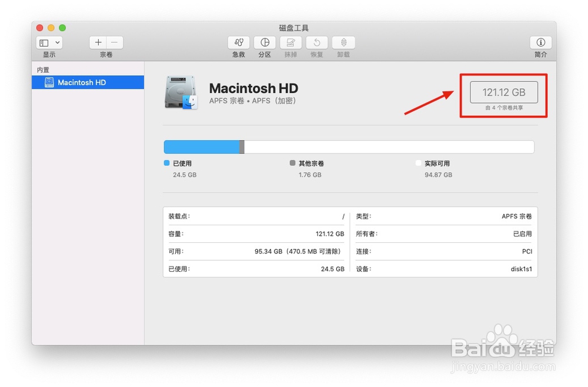Click the 装载点 mount point row
The width and height of the screenshot is (588, 387).
(x=256, y=216)
